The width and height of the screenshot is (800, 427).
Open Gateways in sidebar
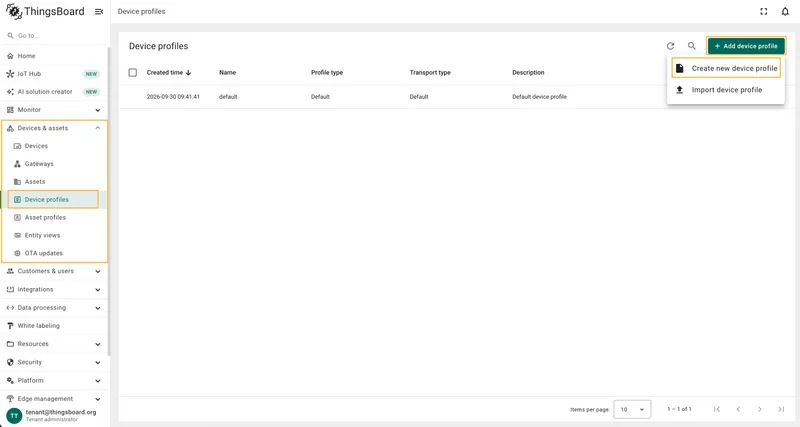pos(55,164)
